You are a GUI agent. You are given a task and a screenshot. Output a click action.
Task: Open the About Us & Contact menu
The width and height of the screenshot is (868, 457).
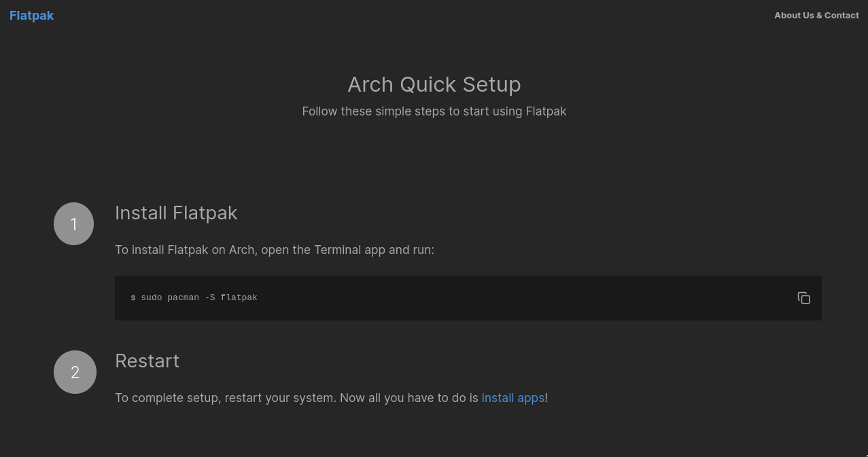coord(816,16)
